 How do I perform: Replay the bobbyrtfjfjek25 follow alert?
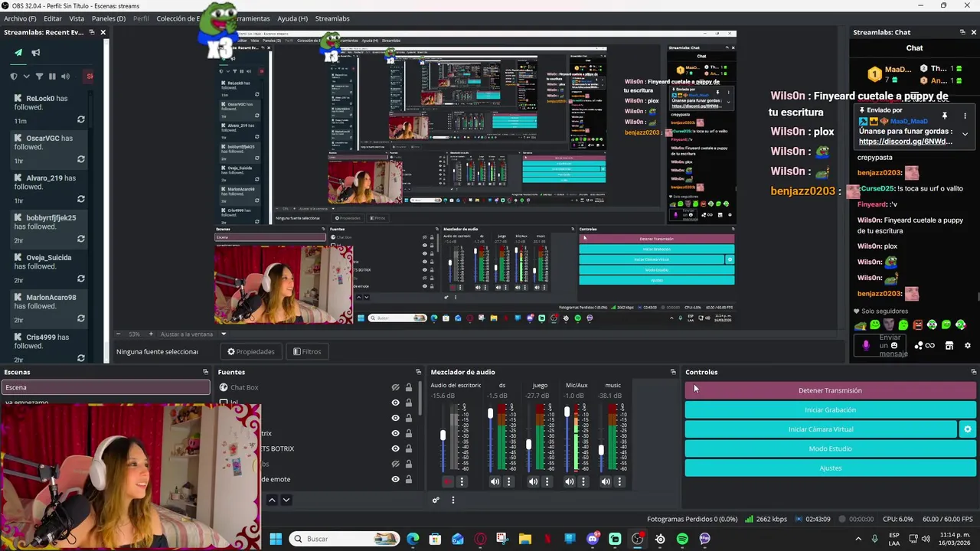point(81,239)
